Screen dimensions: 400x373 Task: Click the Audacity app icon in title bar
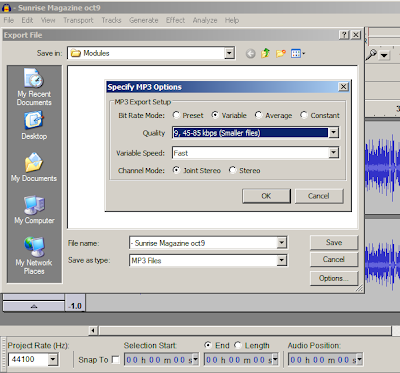(x=7, y=8)
